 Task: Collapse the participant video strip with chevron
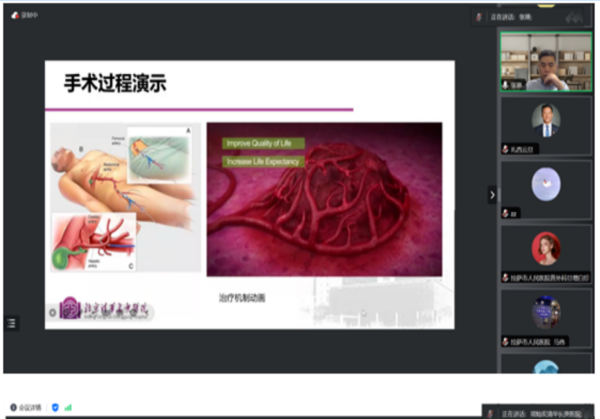[492, 195]
